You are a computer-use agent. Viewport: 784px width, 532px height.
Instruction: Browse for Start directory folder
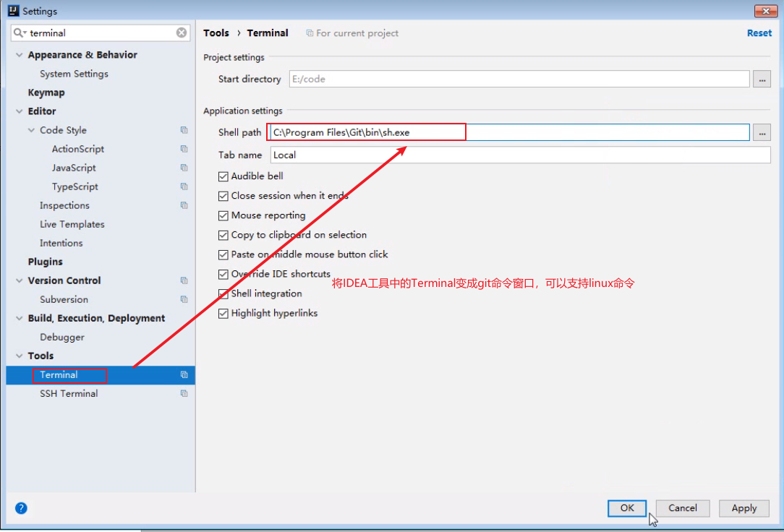pyautogui.click(x=762, y=79)
